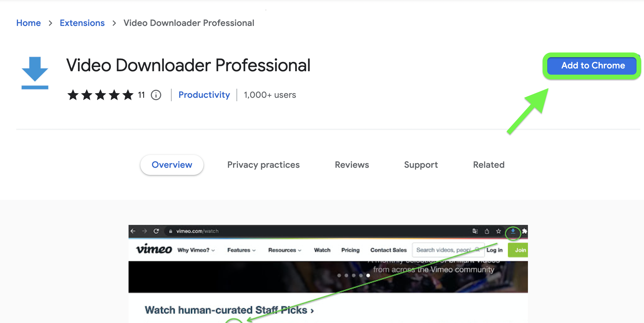This screenshot has height=323, width=644.
Task: Click the rating info circle icon
Action: point(156,95)
